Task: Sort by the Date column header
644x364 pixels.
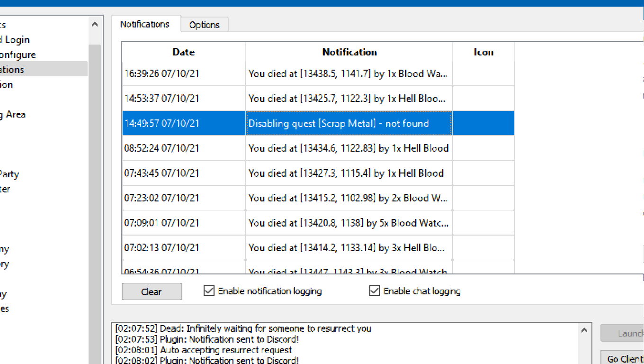Action: [x=183, y=52]
